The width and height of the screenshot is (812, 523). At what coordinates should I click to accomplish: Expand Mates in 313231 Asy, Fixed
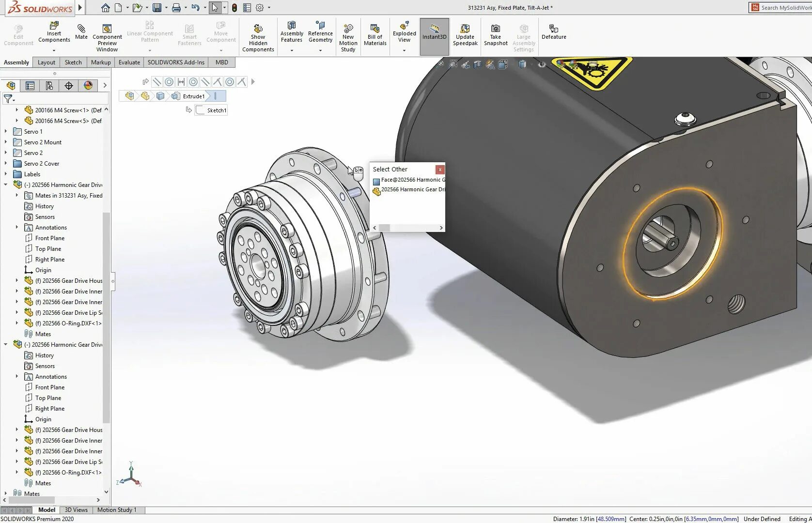click(17, 195)
